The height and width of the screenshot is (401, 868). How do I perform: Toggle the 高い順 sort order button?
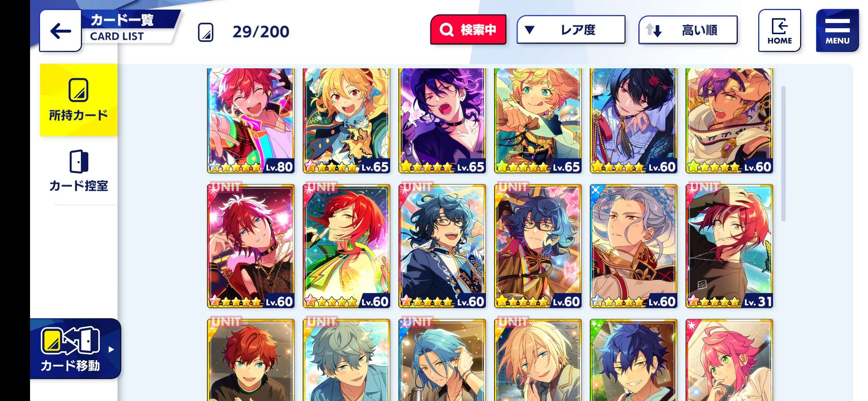coord(688,30)
